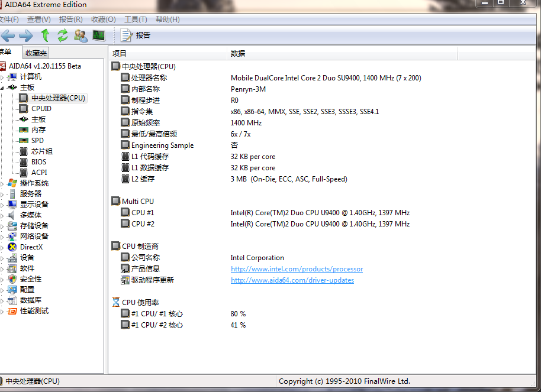Click the 芯片组 chipset icon

click(24, 151)
